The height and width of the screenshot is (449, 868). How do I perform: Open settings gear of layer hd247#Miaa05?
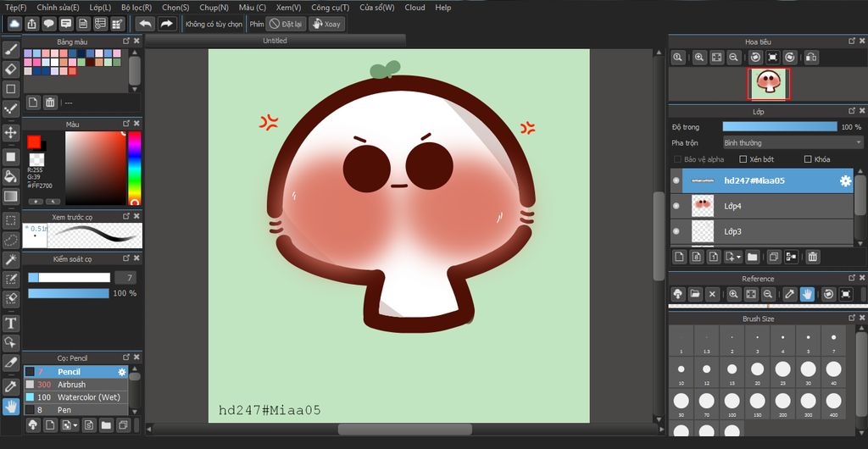pyautogui.click(x=845, y=180)
